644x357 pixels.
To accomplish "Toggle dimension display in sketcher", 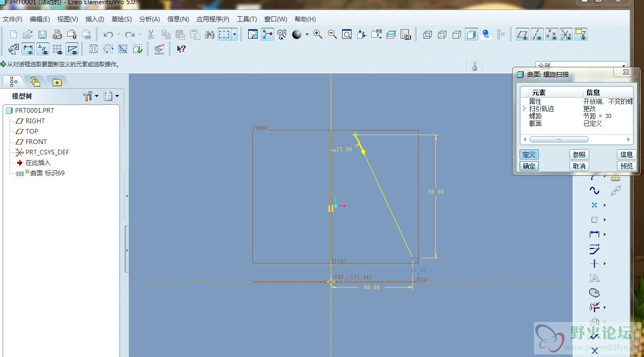I will click(28, 49).
